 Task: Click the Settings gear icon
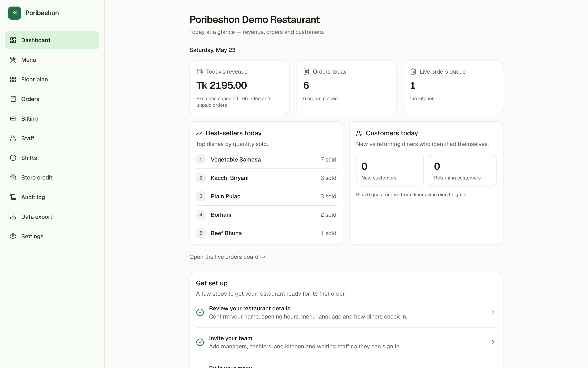pos(13,236)
